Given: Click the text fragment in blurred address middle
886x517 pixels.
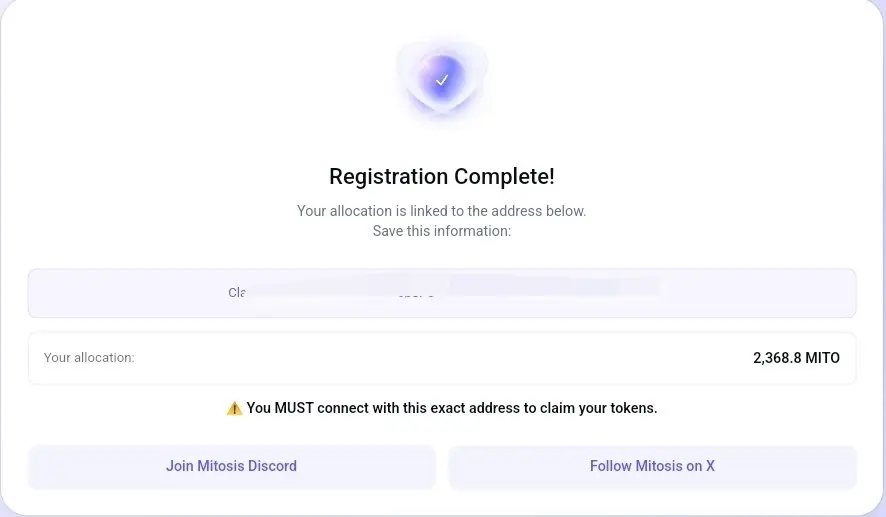Looking at the screenshot, I should pos(416,294).
